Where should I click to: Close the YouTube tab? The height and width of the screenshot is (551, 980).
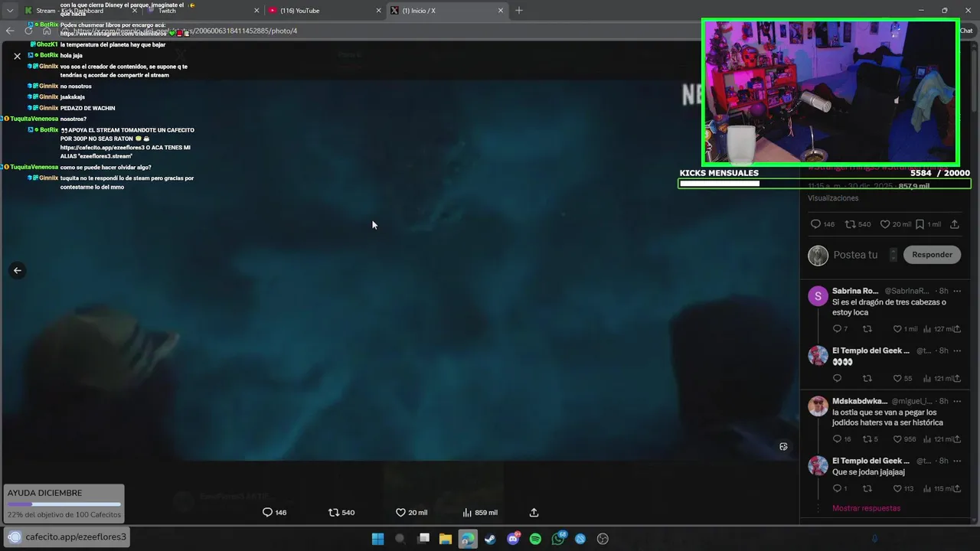378,11
